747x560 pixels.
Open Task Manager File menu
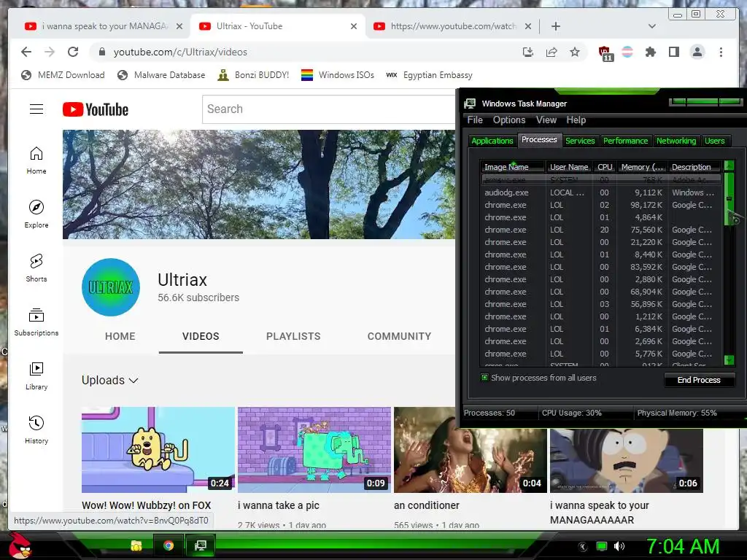(x=475, y=120)
